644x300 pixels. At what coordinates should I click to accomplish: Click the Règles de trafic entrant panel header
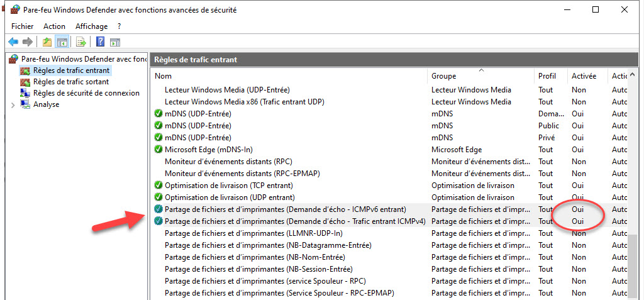(x=394, y=60)
